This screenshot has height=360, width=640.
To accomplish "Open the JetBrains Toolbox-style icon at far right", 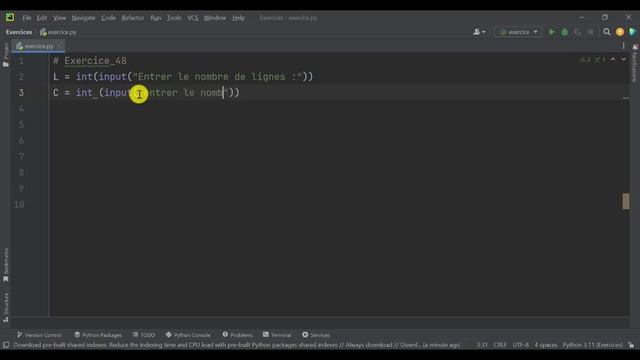I will (x=632, y=32).
